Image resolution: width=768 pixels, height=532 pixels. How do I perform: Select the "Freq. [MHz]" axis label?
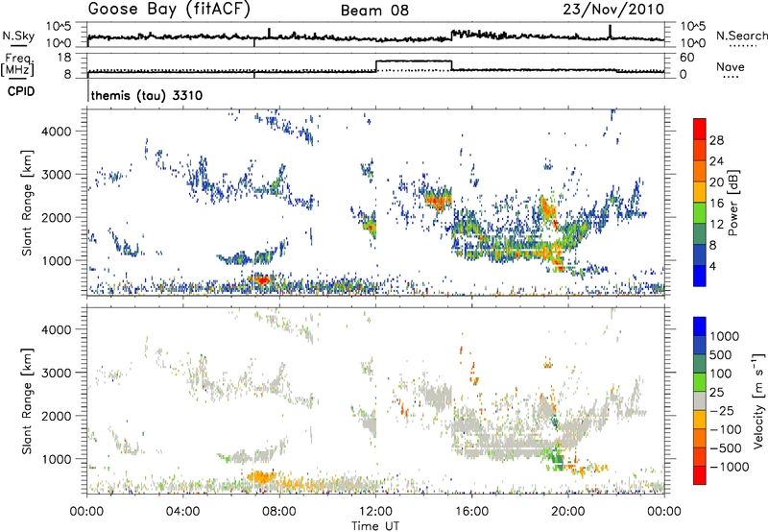pyautogui.click(x=17, y=65)
